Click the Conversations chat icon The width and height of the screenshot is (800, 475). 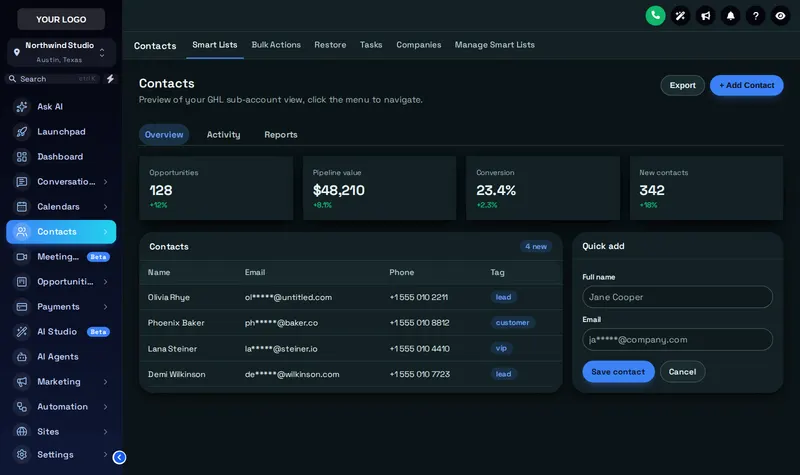[x=21, y=182]
